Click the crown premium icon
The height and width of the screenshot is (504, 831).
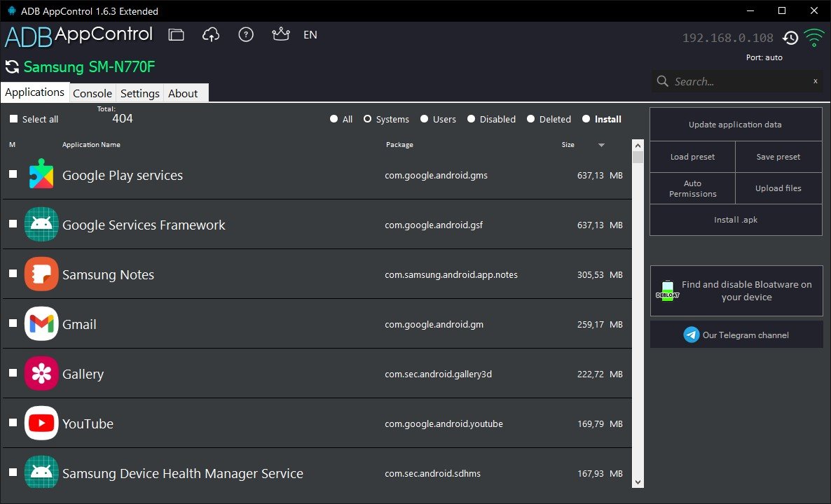(281, 34)
